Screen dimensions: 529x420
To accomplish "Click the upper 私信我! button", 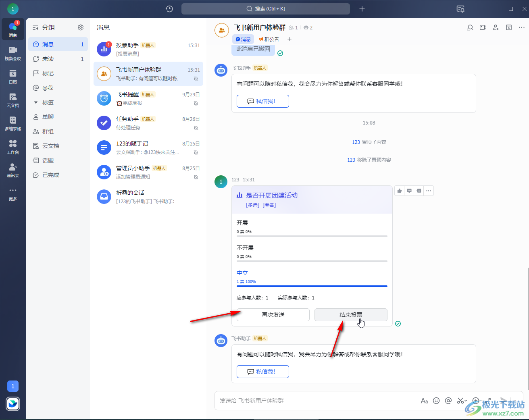I will pyautogui.click(x=262, y=101).
